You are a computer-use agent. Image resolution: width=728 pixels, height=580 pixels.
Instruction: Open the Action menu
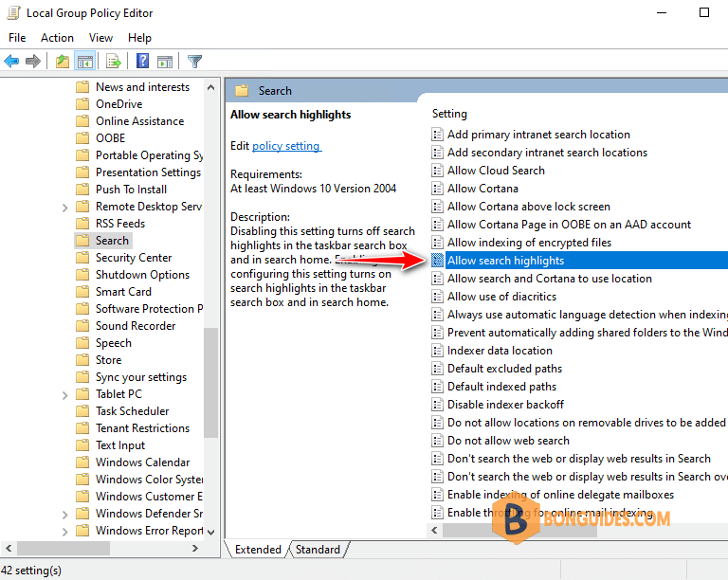[x=57, y=38]
